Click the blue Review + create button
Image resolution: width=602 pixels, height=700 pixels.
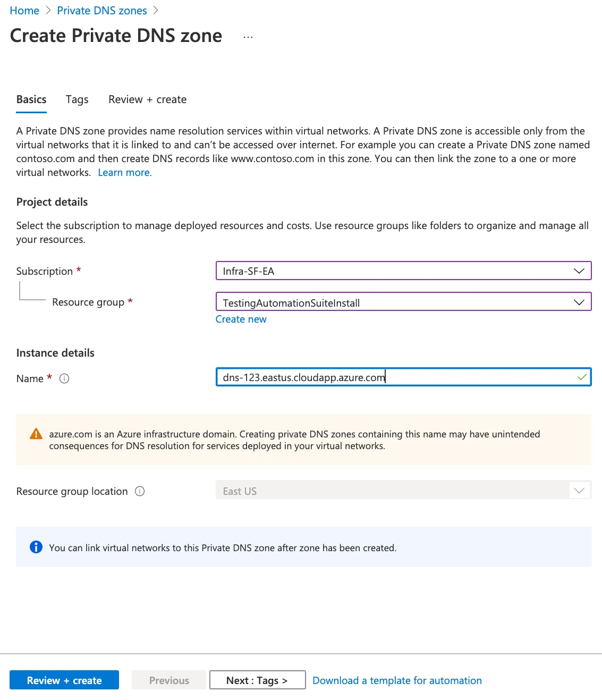64,680
